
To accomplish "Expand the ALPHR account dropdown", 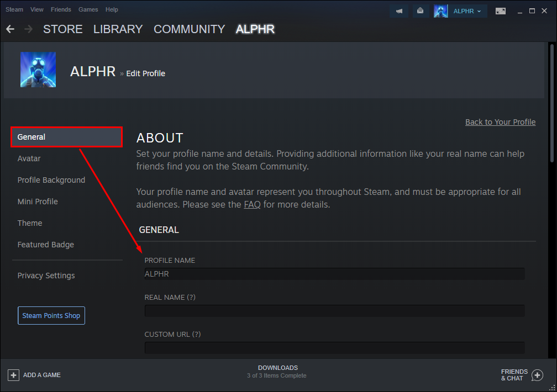I will [467, 11].
